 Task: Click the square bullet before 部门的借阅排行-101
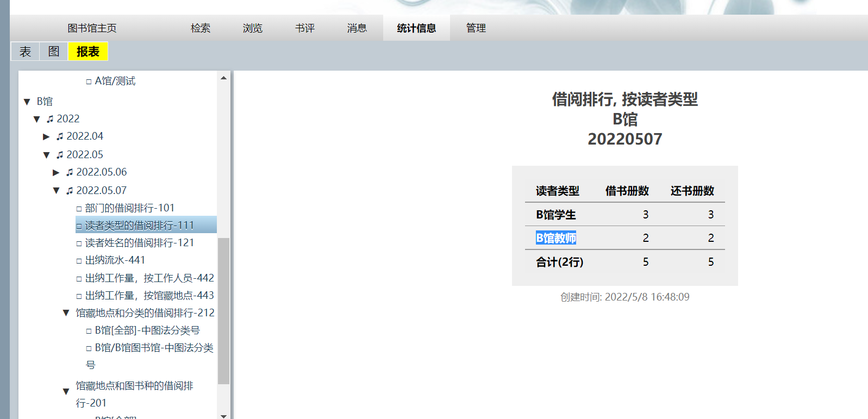79,209
